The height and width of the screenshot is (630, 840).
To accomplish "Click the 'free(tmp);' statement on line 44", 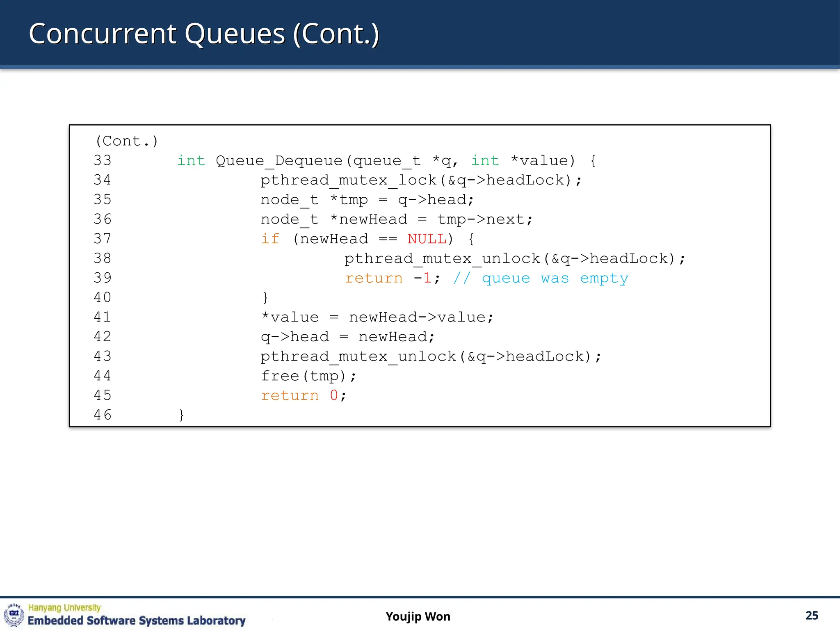I will [308, 376].
